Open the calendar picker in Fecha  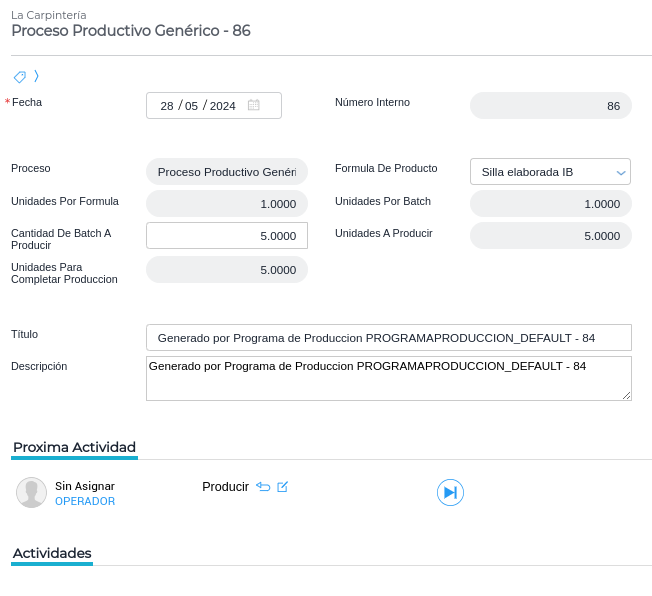coord(254,105)
